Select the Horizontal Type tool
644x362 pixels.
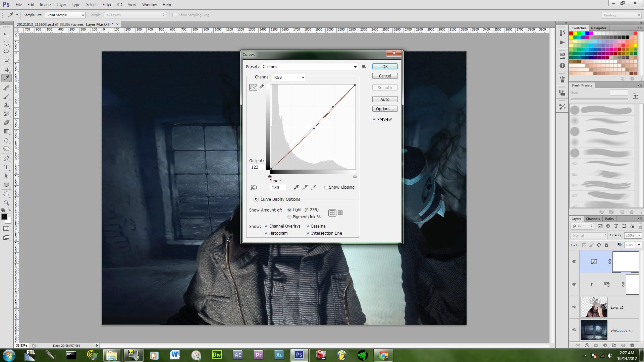pos(6,167)
